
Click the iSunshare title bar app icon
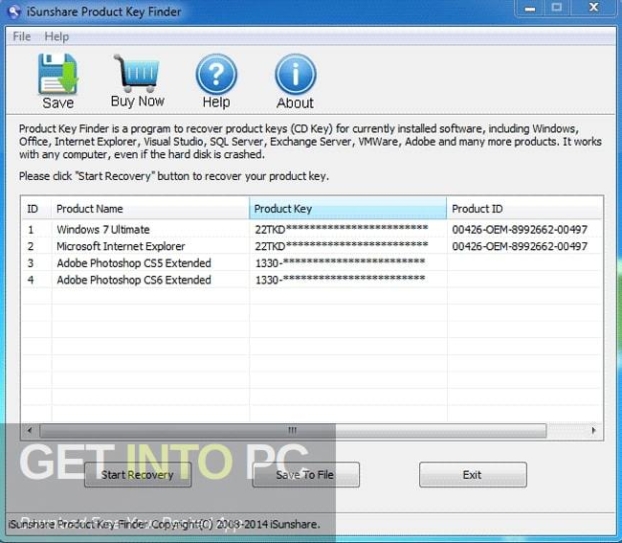(13, 12)
